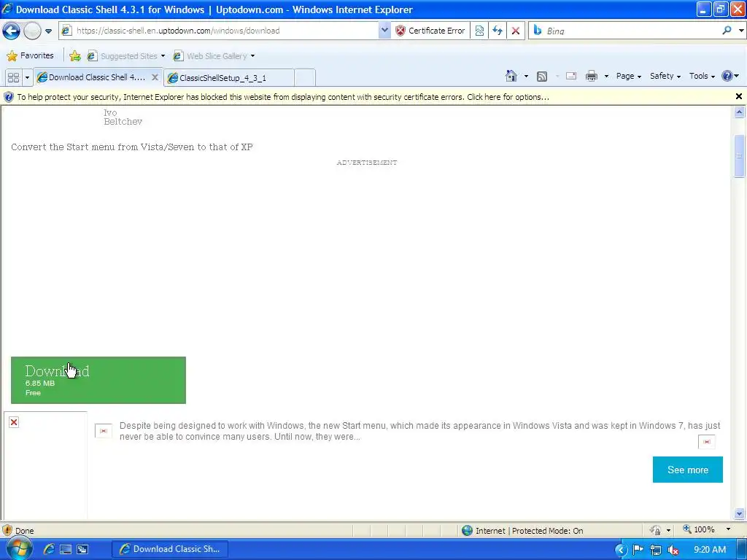Open the Help icon menu
Image resolution: width=747 pixels, height=560 pixels.
[x=730, y=76]
